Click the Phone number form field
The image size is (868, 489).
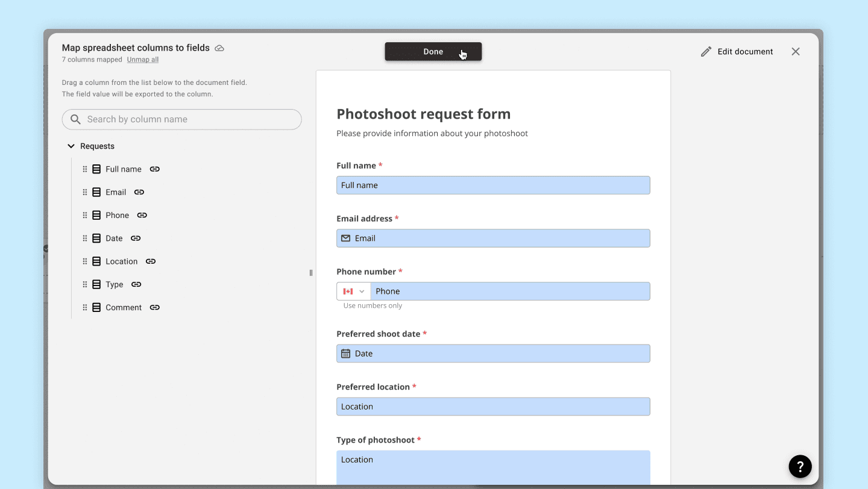[510, 291]
